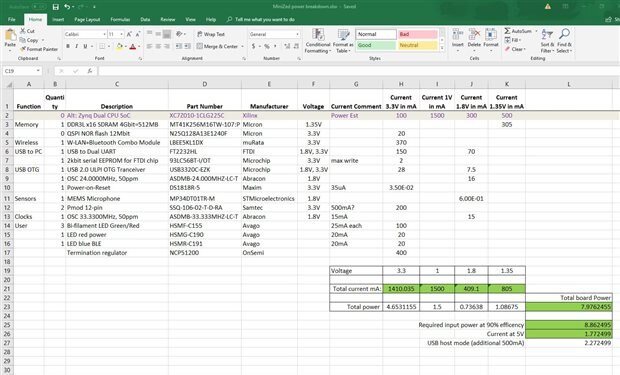
Task: Toggle align text right
Action: (167, 46)
